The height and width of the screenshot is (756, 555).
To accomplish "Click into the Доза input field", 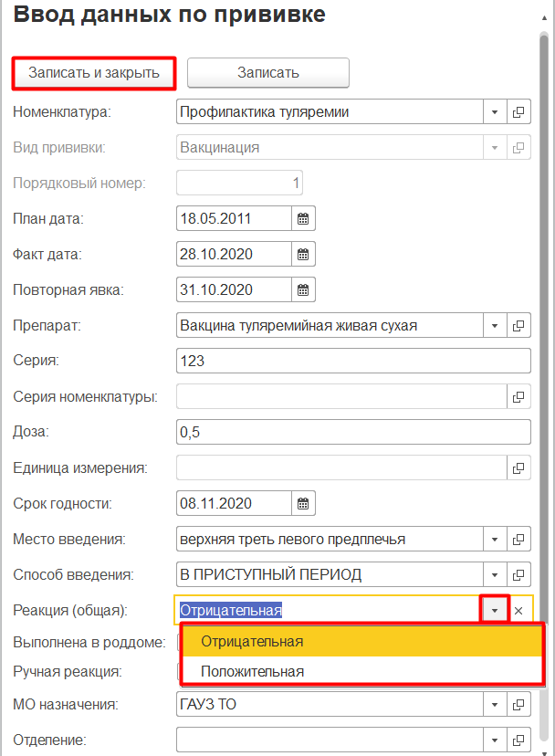I will click(x=352, y=433).
